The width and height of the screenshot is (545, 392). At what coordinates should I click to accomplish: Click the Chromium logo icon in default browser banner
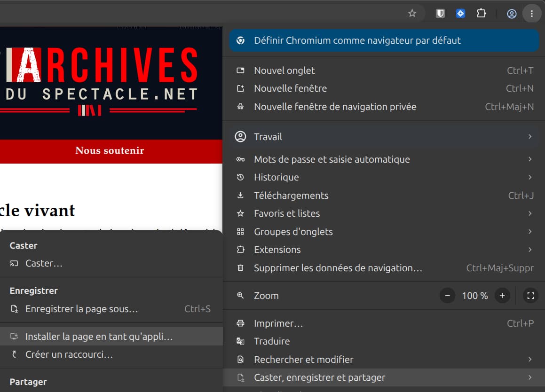[240, 40]
